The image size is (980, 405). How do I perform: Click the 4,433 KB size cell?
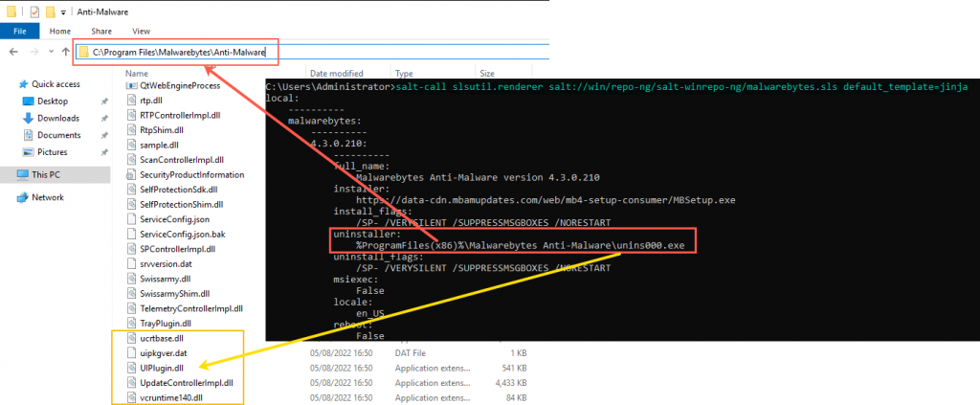click(x=513, y=383)
